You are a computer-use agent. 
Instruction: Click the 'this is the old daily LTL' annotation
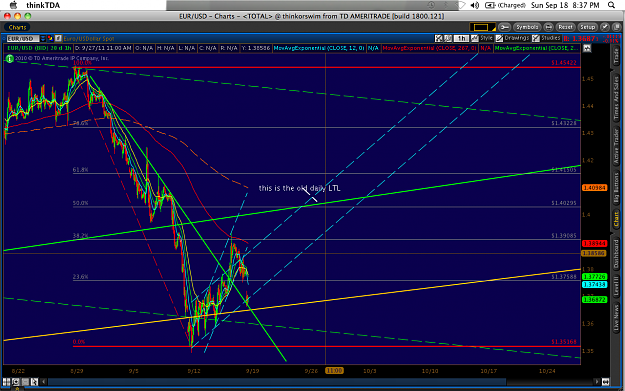tap(299, 188)
